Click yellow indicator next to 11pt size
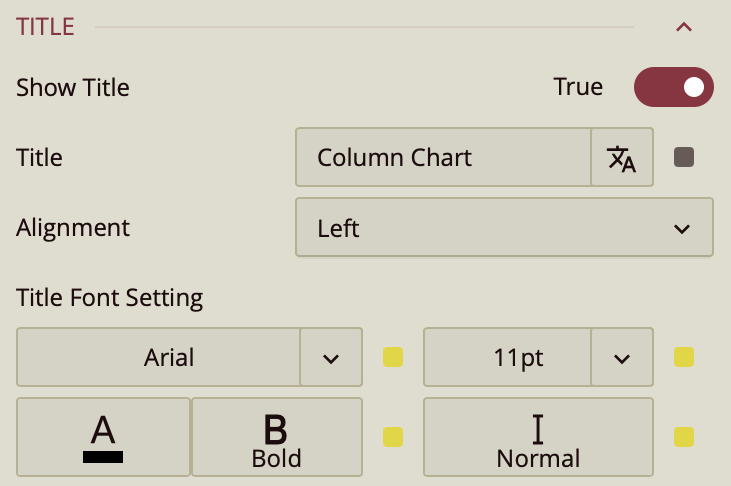 684,357
